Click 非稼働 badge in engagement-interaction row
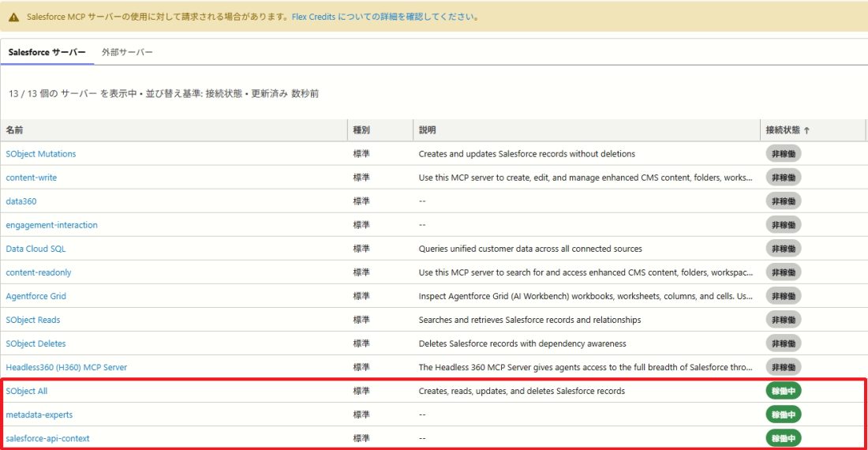 pyautogui.click(x=784, y=225)
